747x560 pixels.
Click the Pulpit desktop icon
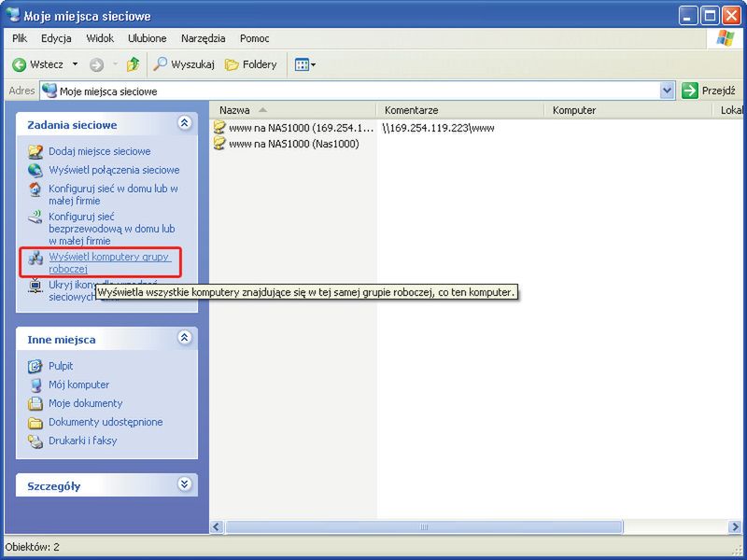click(35, 366)
